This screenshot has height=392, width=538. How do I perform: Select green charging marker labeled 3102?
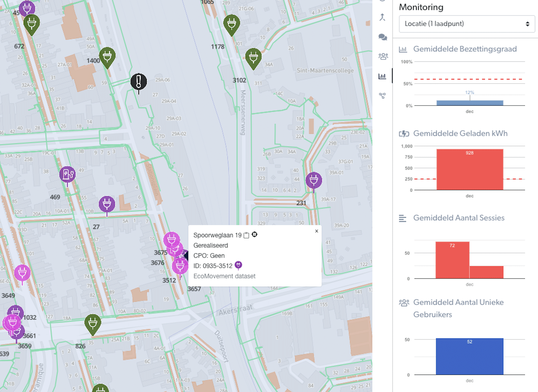(x=253, y=57)
